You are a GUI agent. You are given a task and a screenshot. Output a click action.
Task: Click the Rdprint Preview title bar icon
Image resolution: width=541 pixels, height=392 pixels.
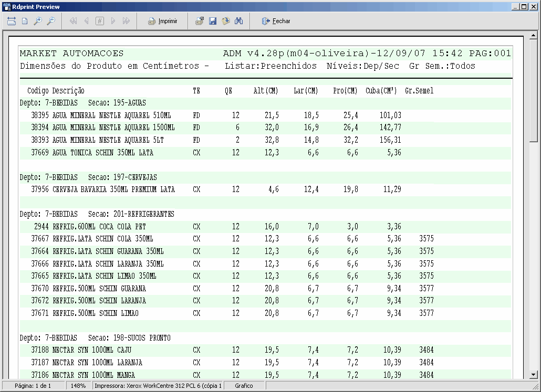[7, 6]
